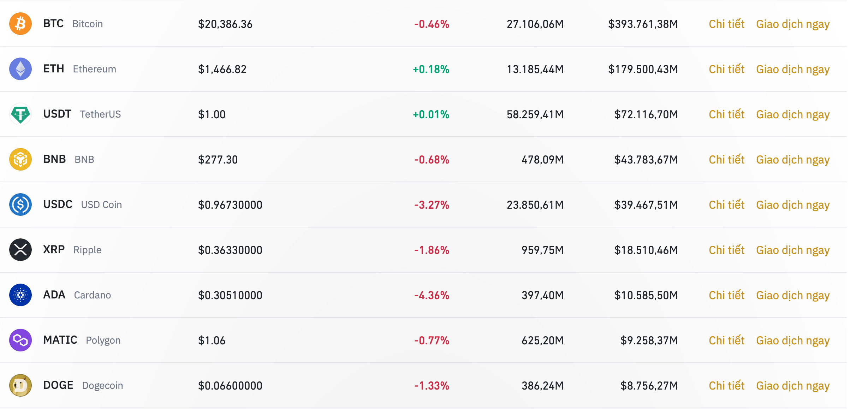Click the price $20,386.36
The image size is (868, 409).
225,24
